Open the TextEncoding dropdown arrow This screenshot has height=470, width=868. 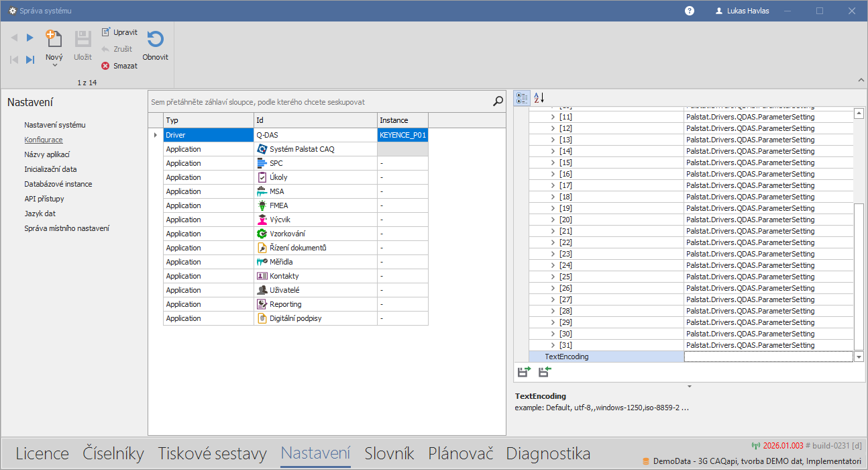[x=859, y=357]
